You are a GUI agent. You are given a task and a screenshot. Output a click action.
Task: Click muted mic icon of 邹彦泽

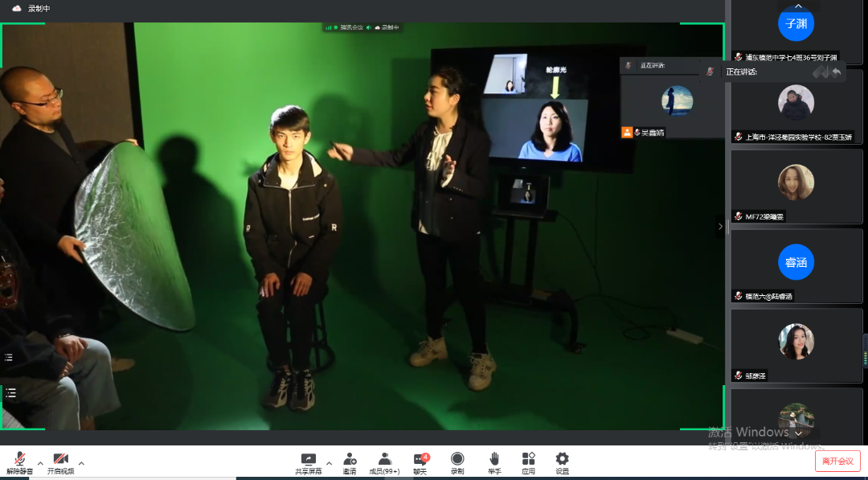coord(738,375)
